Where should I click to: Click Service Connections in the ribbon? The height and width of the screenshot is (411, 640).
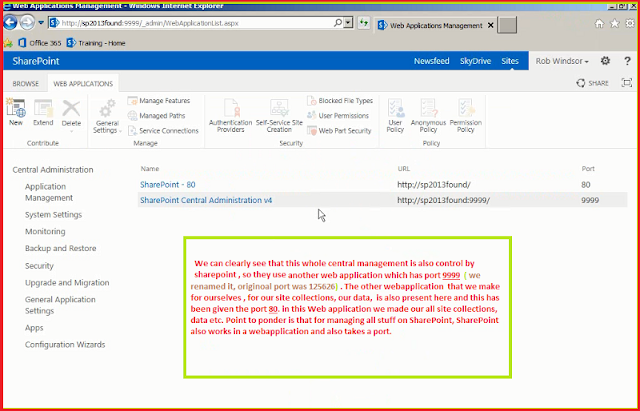point(163,131)
